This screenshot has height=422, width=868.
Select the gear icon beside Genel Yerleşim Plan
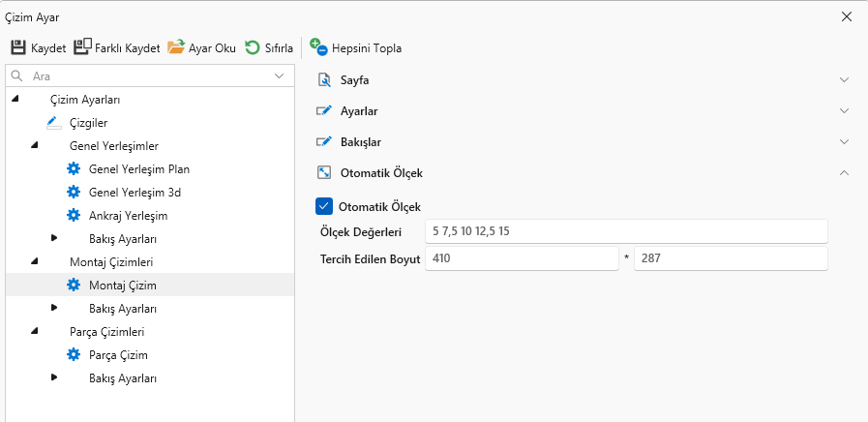pyautogui.click(x=74, y=168)
